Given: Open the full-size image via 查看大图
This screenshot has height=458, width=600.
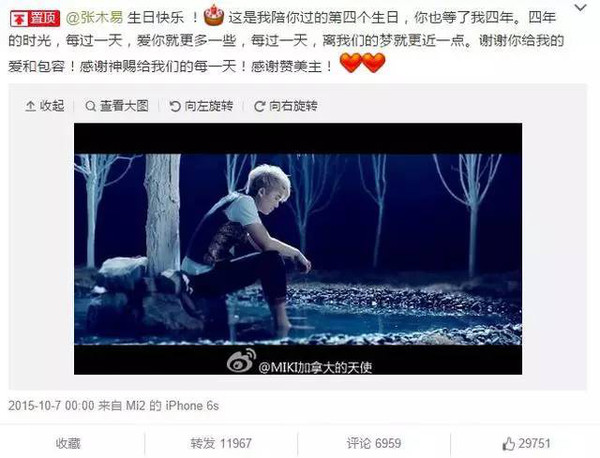Looking at the screenshot, I should (117, 106).
